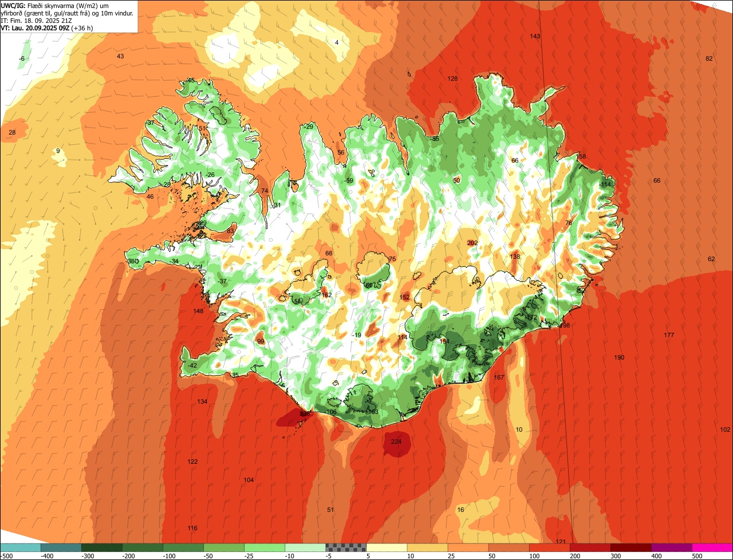Select the map value 43 in the northwest sea
This screenshot has width=733, height=560.
pyautogui.click(x=120, y=56)
